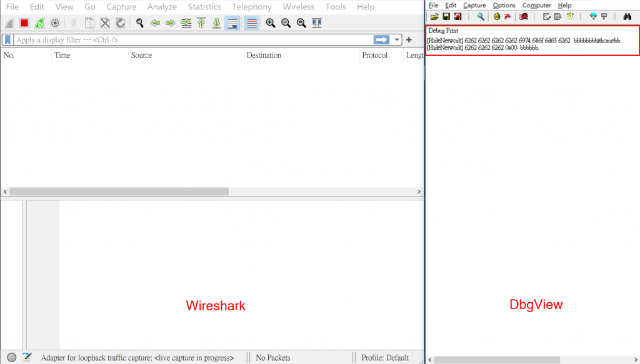Save DbgView log with floppy icon

[x=446, y=17]
